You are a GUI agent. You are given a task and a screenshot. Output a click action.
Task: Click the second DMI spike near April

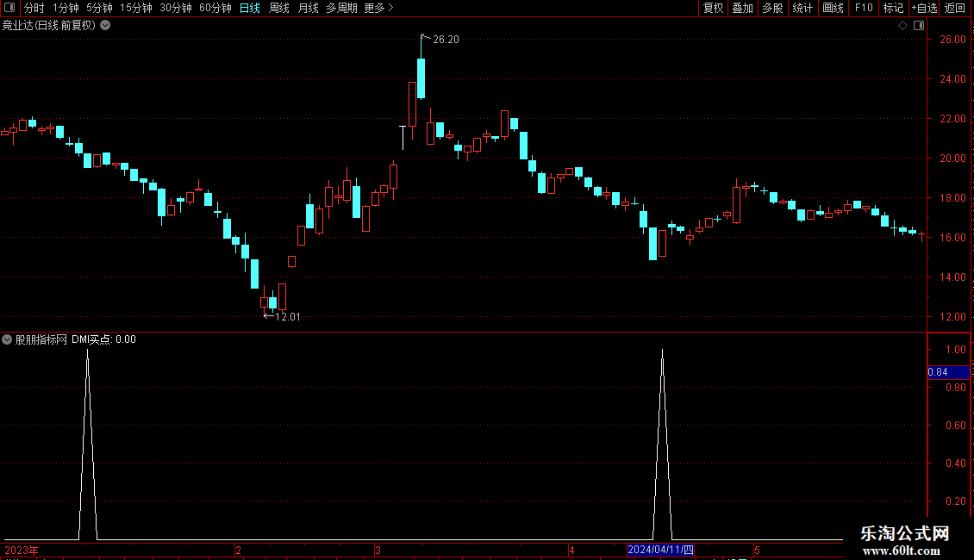(x=662, y=444)
